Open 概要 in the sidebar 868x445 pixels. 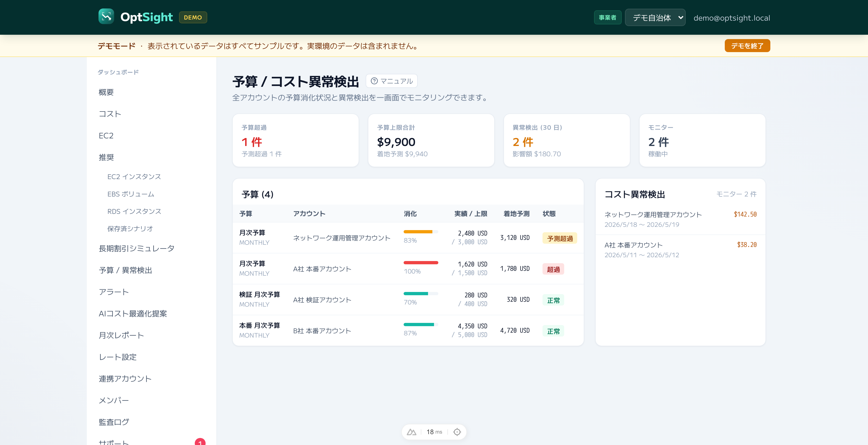(106, 92)
